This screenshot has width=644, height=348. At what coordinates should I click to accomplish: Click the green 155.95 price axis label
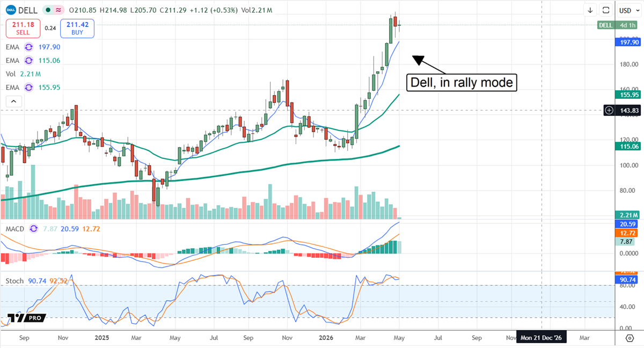[629, 95]
